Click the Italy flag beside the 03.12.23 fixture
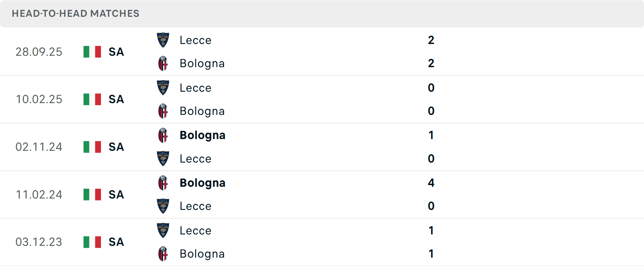 click(92, 242)
